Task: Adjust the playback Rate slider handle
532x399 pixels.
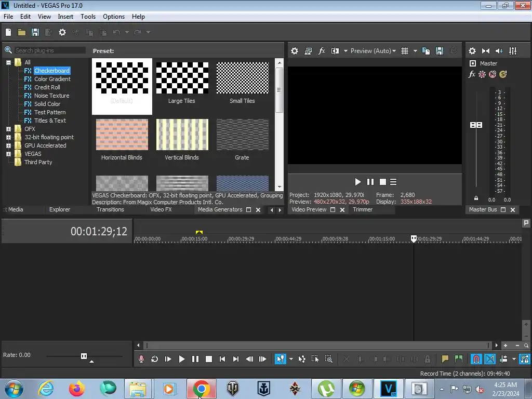Action: tap(84, 356)
